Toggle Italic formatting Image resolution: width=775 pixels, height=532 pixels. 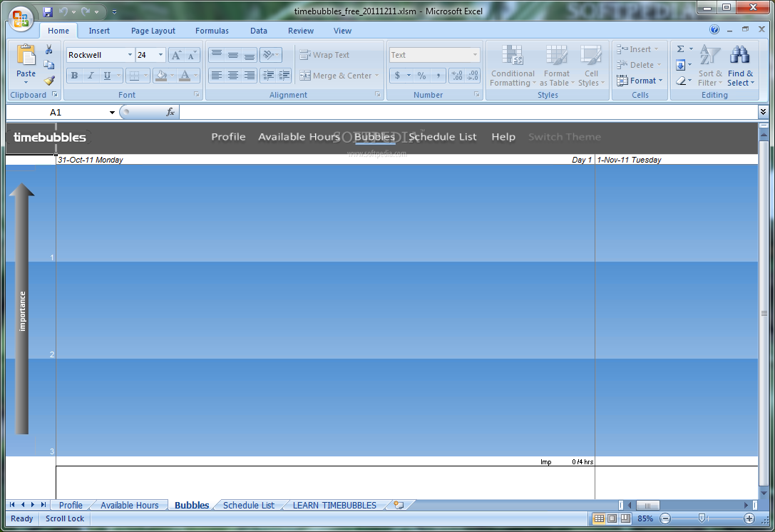91,76
